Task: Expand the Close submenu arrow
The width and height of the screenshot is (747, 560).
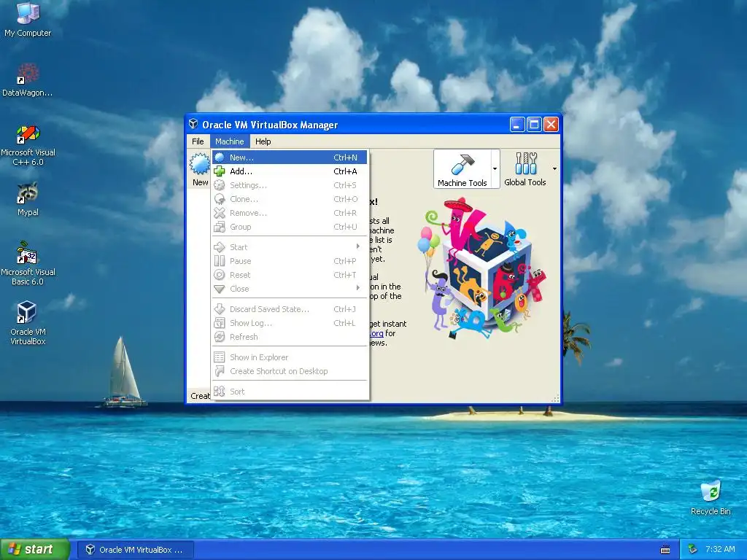Action: pyautogui.click(x=357, y=287)
